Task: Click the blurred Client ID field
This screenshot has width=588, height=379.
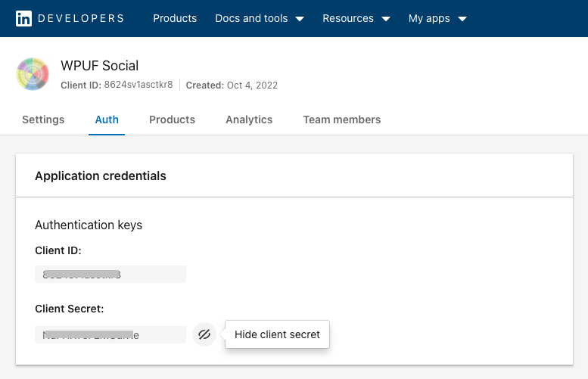Action: coord(110,275)
